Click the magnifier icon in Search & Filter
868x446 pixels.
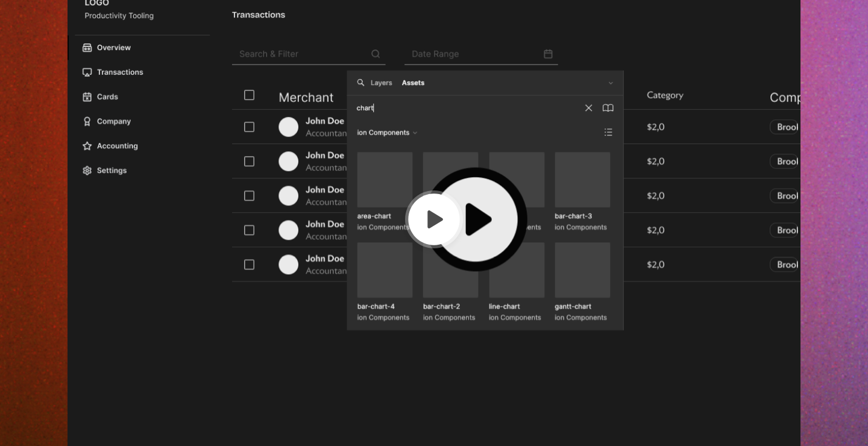[376, 54]
